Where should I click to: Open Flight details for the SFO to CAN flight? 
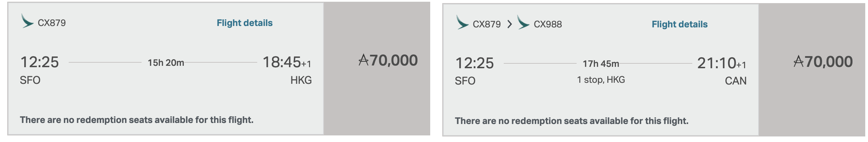(679, 24)
